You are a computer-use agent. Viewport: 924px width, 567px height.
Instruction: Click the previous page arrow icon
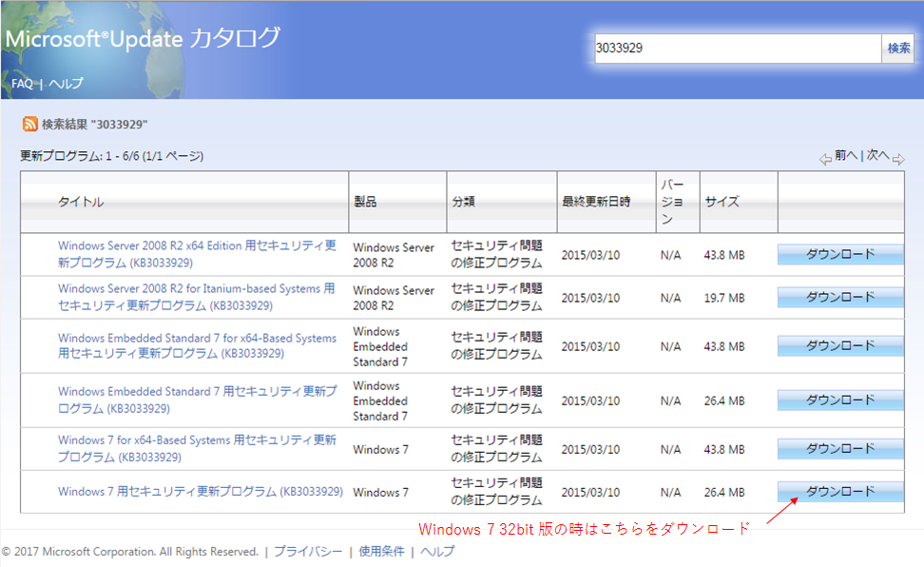[x=825, y=159]
